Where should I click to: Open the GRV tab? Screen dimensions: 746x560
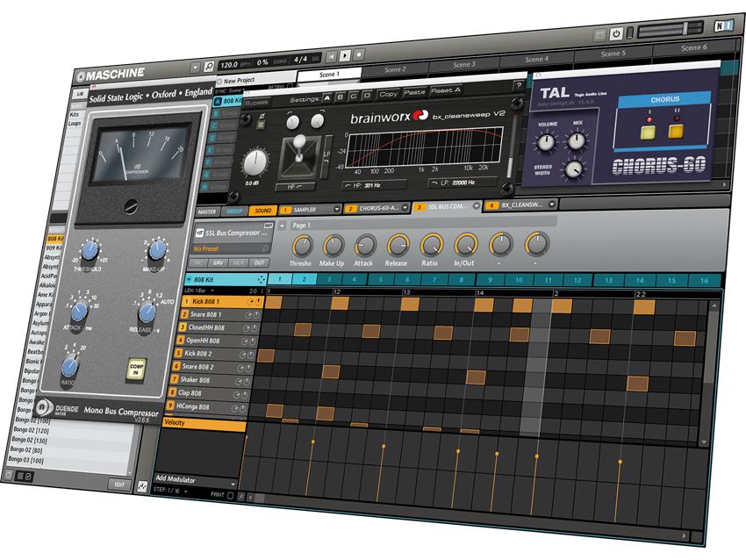218,262
